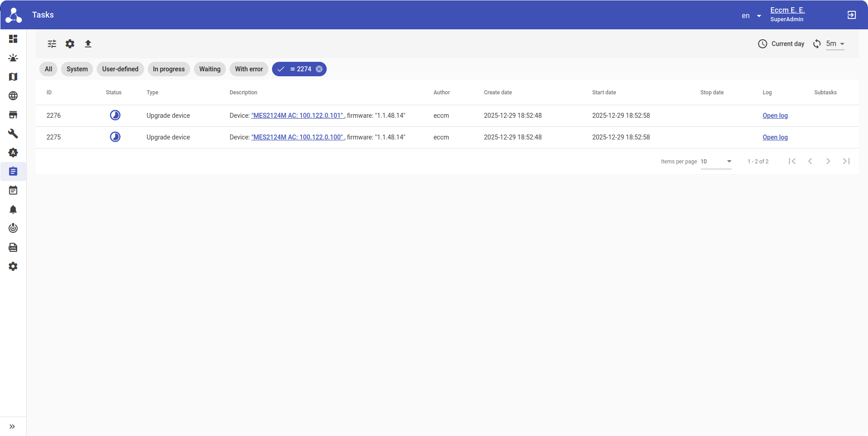
Task: Open the wrench tools icon in sidebar
Action: [x=13, y=134]
